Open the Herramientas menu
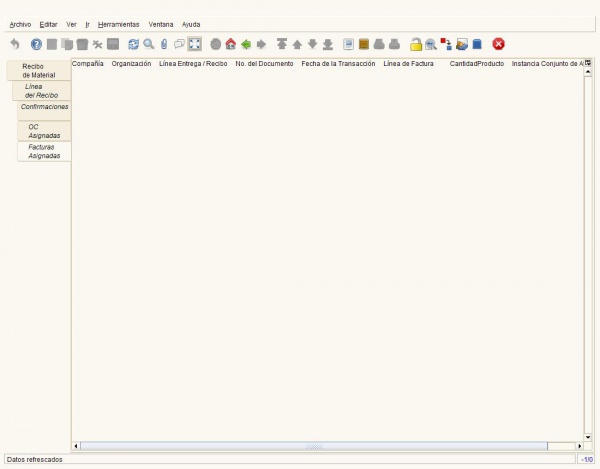This screenshot has width=600, height=469. coord(118,23)
